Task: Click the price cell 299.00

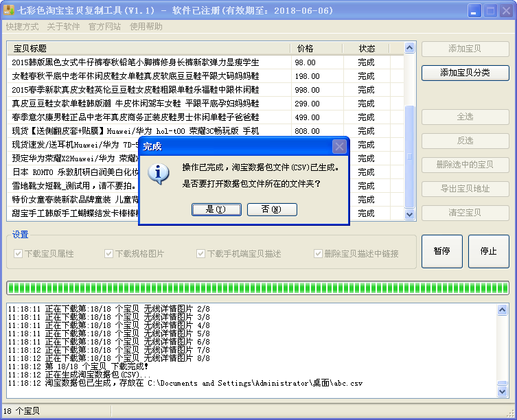Action: pos(308,104)
